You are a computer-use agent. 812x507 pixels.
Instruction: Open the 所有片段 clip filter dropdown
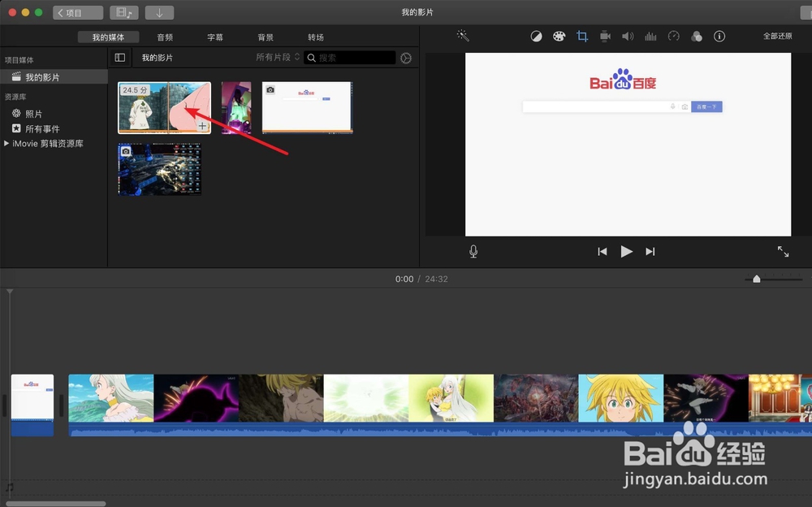tap(278, 57)
